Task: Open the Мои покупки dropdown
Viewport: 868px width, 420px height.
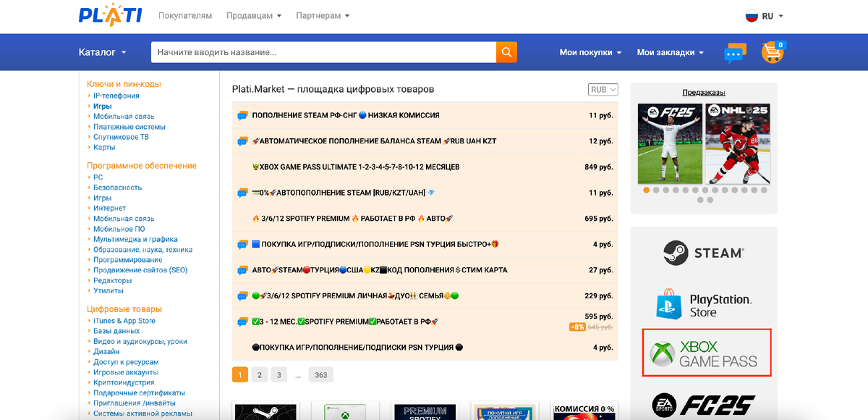Action: [591, 52]
